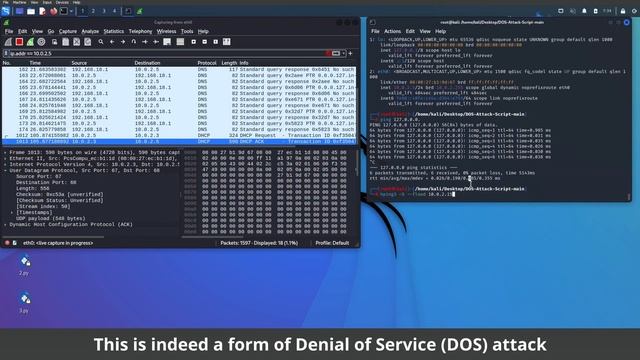
Task: Jump to last packet icon
Action: click(x=156, y=42)
